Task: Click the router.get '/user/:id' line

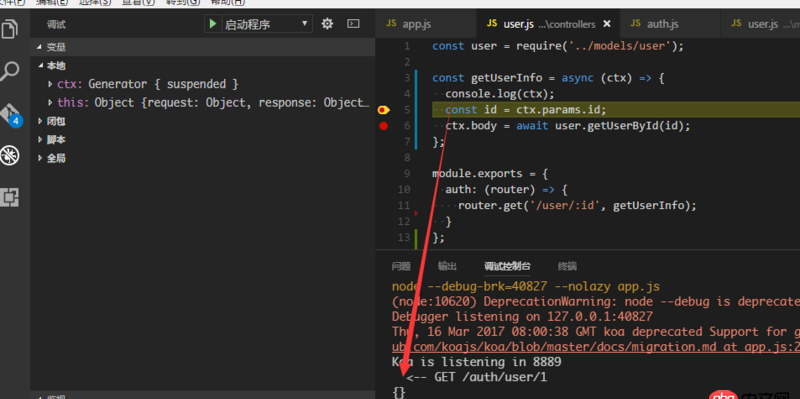Action: [x=577, y=206]
